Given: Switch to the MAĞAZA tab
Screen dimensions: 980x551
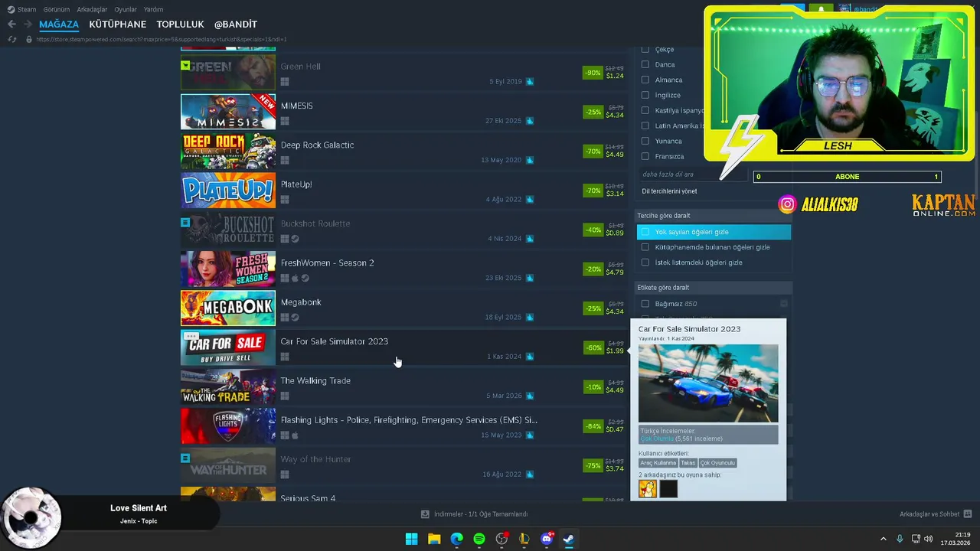Looking at the screenshot, I should click(59, 24).
